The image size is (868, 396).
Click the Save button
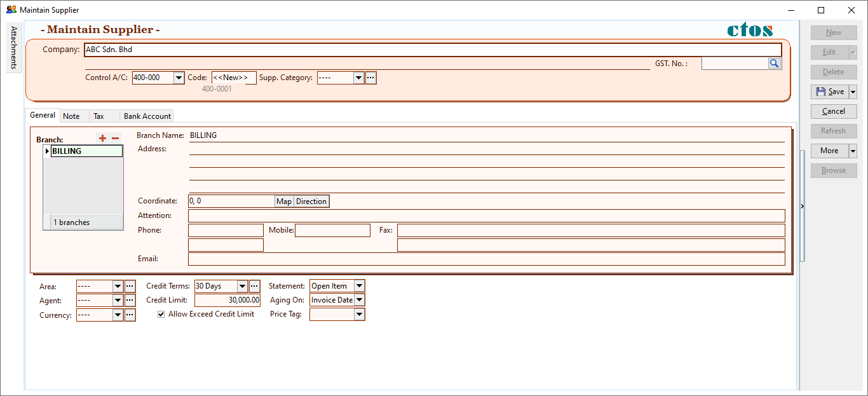click(x=829, y=92)
